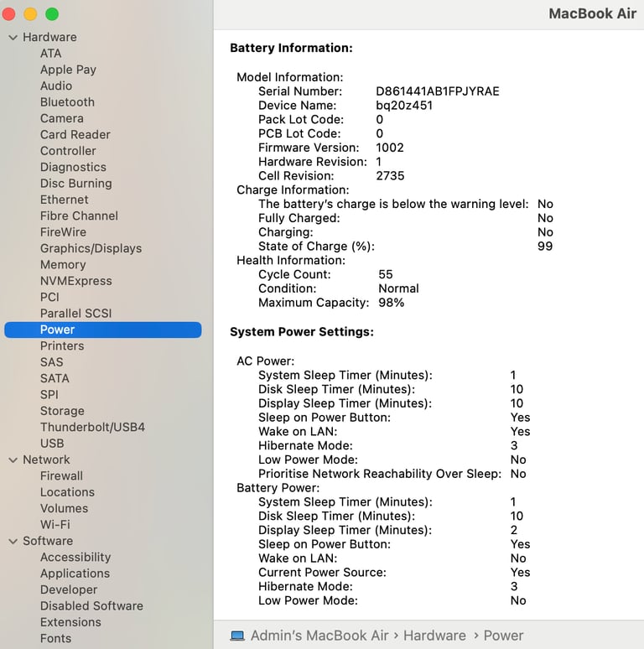Click cell revision 2735 value
Screen dimensions: 644x649
pos(390,175)
